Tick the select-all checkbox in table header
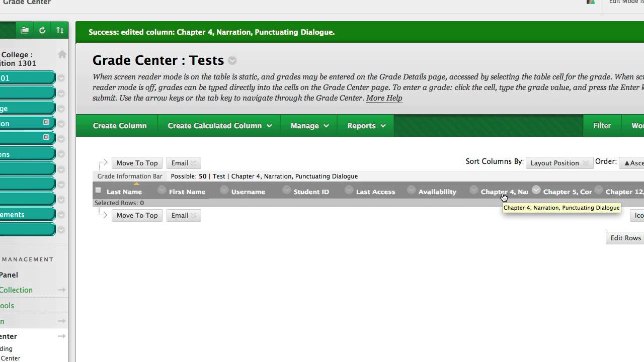The image size is (644, 362). [98, 190]
